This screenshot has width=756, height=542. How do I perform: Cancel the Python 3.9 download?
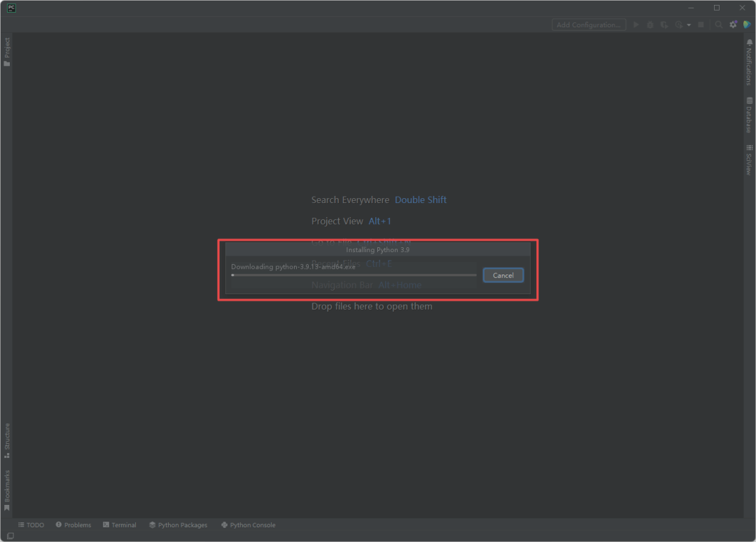pos(503,275)
